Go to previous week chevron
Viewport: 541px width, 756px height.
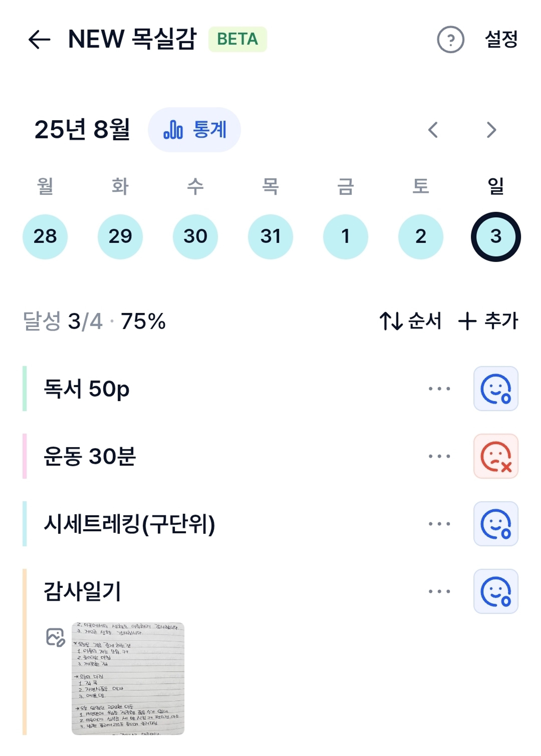[x=433, y=130]
